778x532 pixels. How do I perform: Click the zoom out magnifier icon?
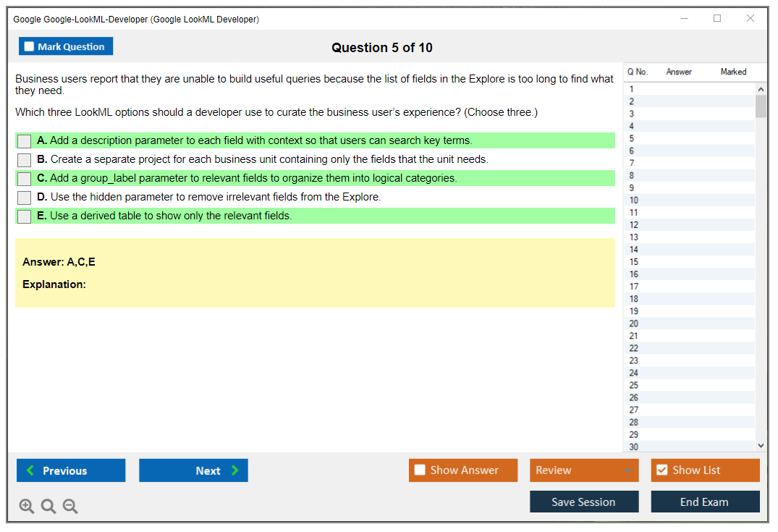point(70,507)
